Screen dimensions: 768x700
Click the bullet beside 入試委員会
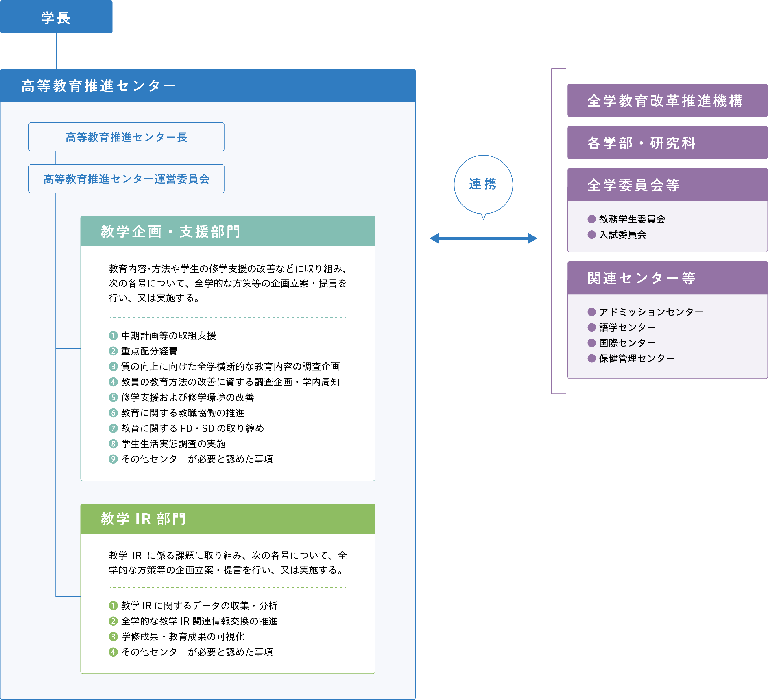coord(592,234)
